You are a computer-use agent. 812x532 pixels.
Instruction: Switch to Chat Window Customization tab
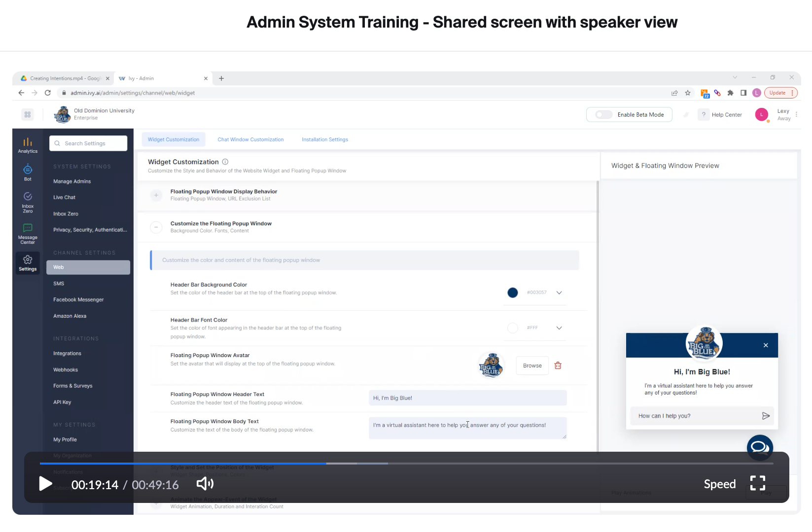tap(250, 139)
